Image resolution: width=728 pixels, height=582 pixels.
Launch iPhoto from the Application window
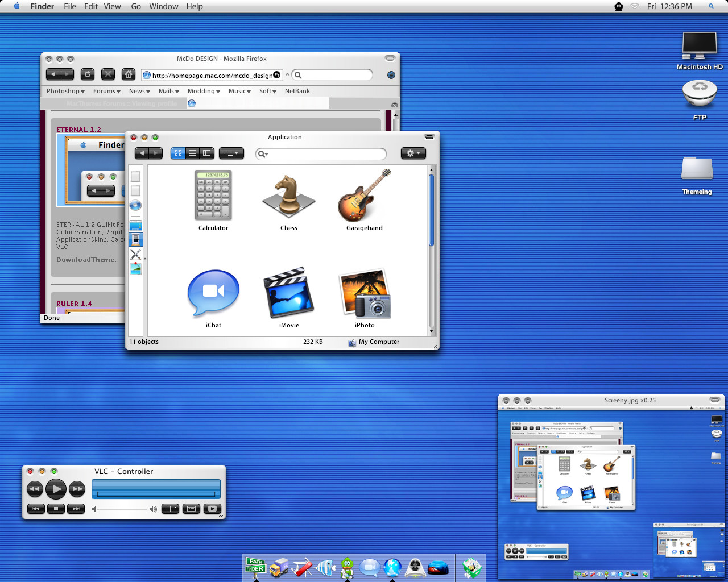point(365,293)
